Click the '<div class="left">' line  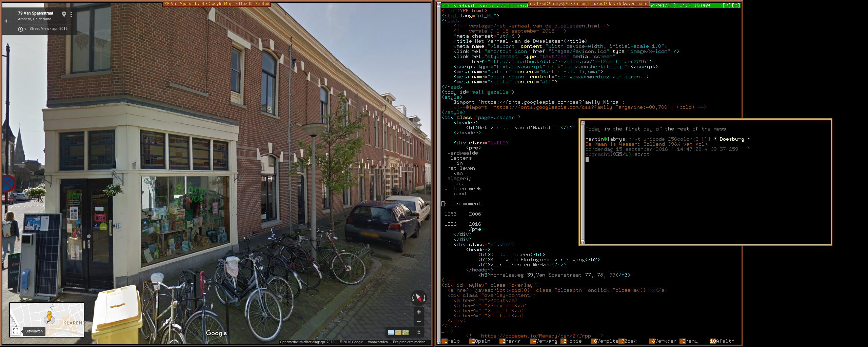(481, 143)
